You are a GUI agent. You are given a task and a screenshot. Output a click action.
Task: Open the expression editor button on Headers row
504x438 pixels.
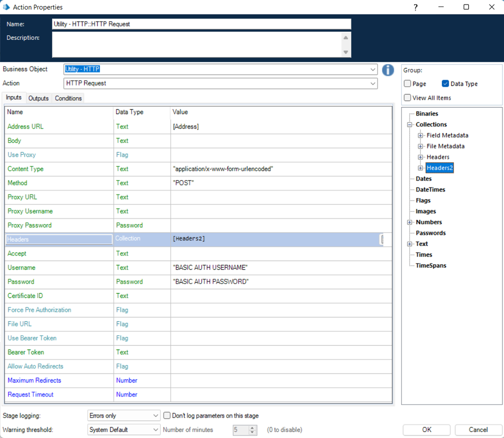click(x=383, y=239)
